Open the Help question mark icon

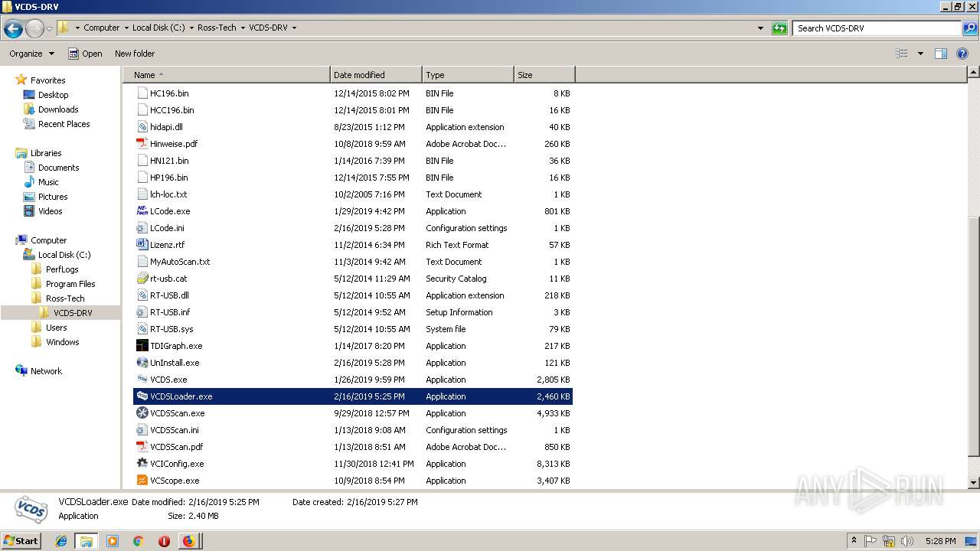click(x=962, y=54)
